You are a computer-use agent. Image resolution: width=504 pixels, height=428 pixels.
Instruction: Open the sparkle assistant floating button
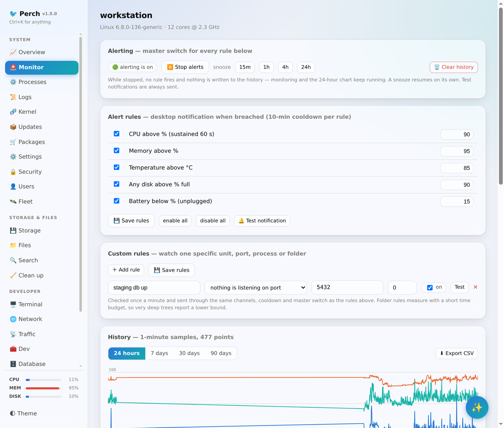pyautogui.click(x=477, y=407)
